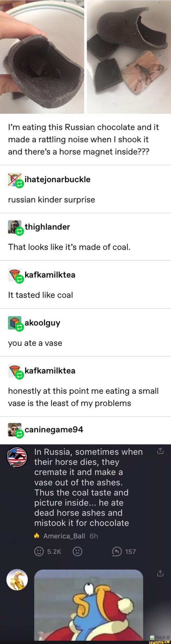Open caninegame94's avatar picture
The width and height of the screenshot is (171, 644).
(x=15, y=430)
